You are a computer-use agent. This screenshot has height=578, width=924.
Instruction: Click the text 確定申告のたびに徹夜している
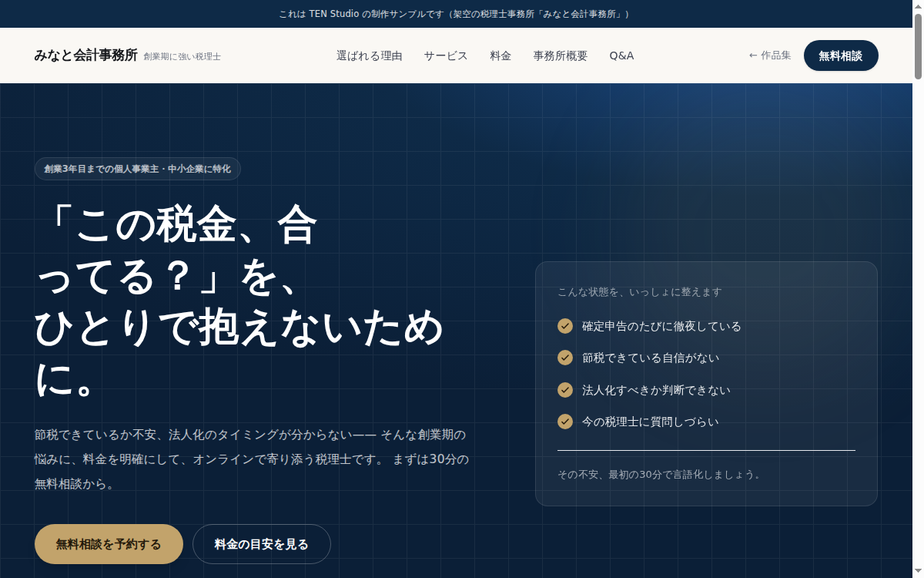pos(661,326)
